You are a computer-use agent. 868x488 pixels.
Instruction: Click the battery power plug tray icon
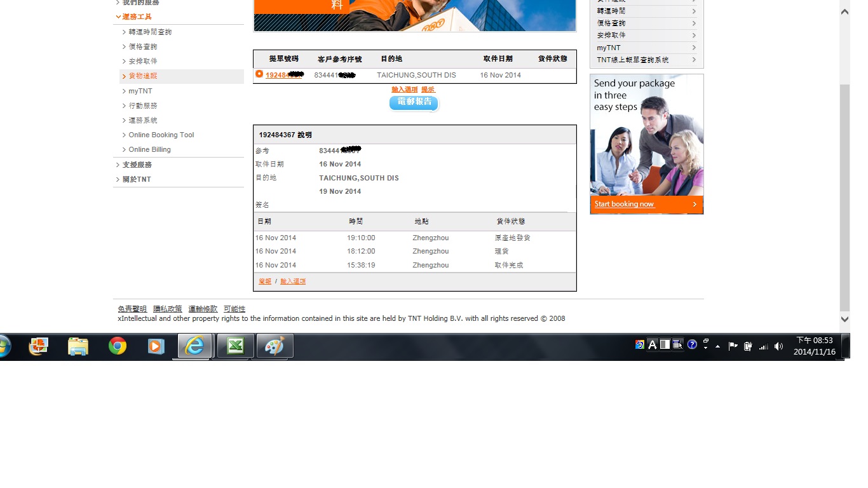click(748, 346)
